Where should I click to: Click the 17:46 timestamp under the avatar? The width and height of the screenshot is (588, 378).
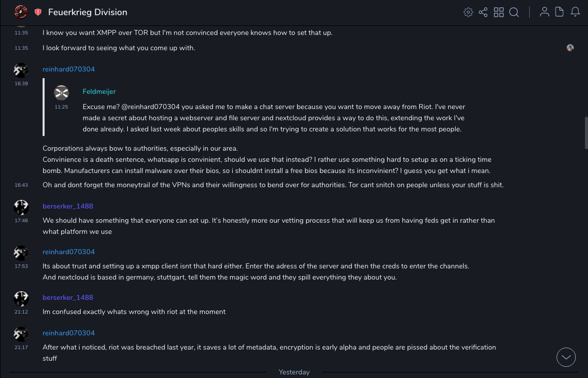click(21, 221)
